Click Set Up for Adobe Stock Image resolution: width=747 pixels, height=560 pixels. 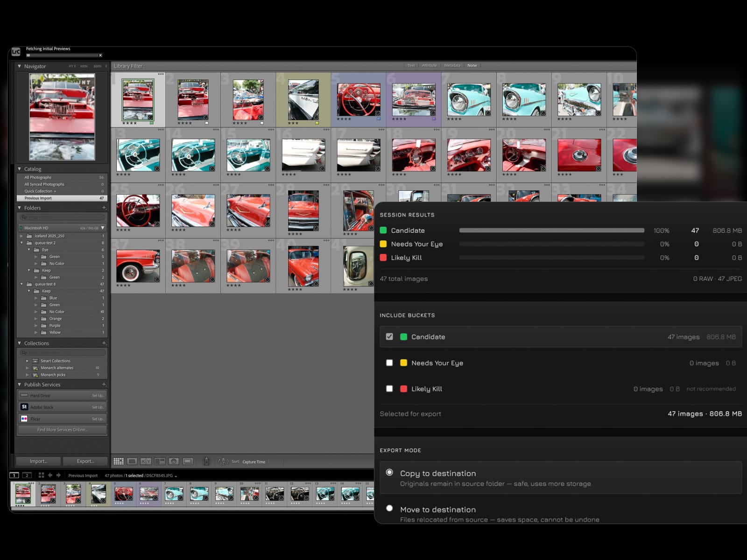point(98,407)
